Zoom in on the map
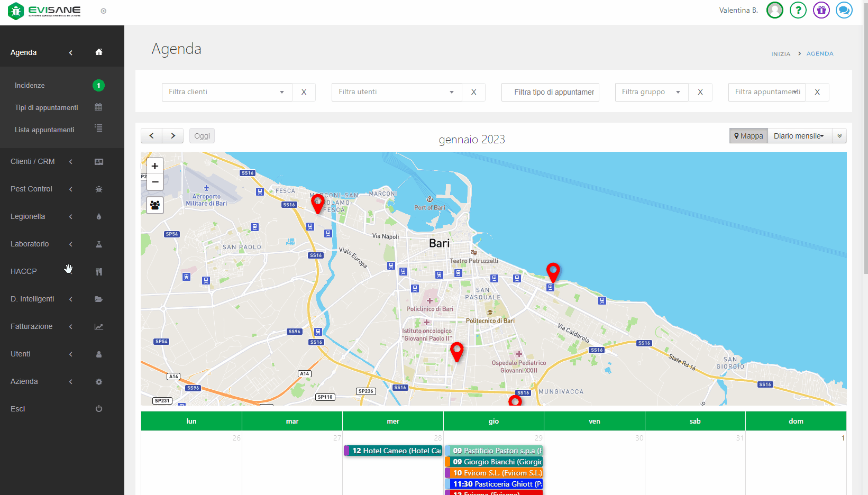The image size is (868, 495). pos(155,166)
